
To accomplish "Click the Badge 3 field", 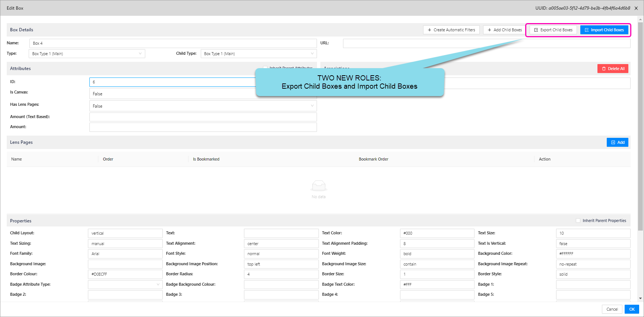I will click(x=281, y=295).
